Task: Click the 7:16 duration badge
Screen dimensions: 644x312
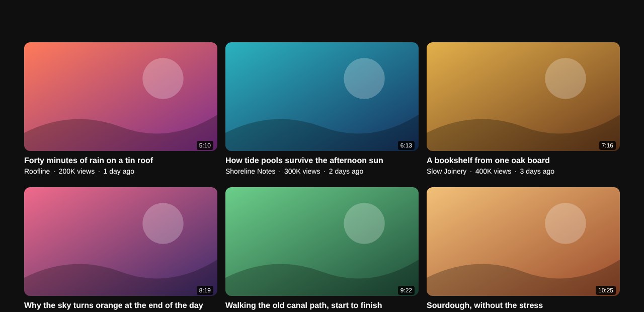Action: tap(607, 145)
